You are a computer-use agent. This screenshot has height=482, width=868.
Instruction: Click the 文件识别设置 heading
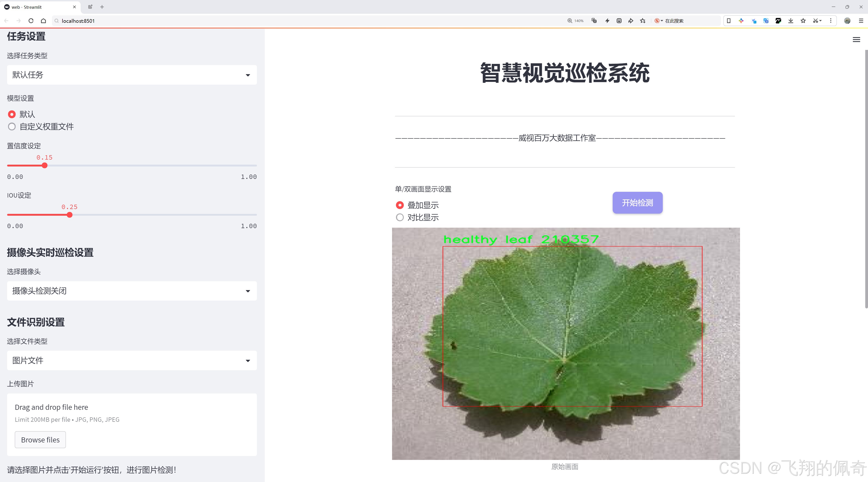point(36,322)
